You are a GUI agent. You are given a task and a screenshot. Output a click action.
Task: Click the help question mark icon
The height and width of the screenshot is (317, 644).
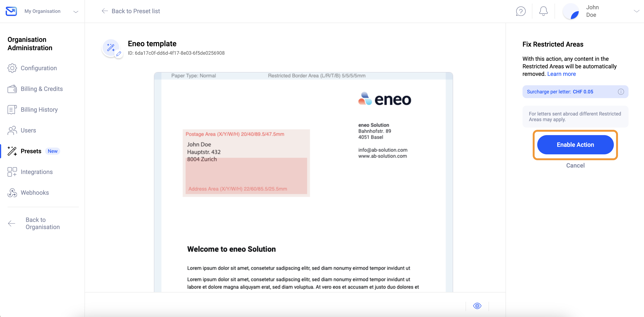coord(521,11)
